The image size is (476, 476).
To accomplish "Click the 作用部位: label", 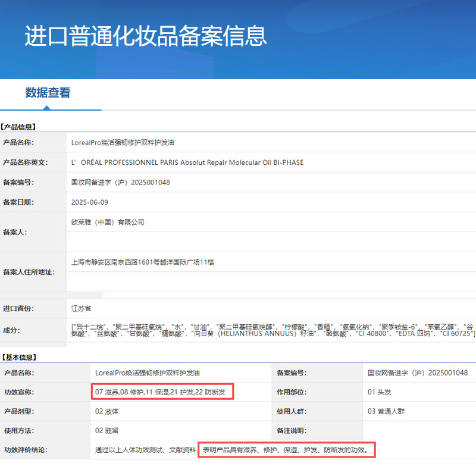I will [292, 392].
